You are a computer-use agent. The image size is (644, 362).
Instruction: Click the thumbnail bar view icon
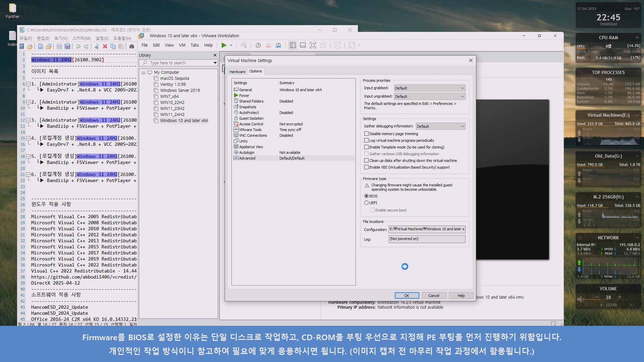(303, 45)
